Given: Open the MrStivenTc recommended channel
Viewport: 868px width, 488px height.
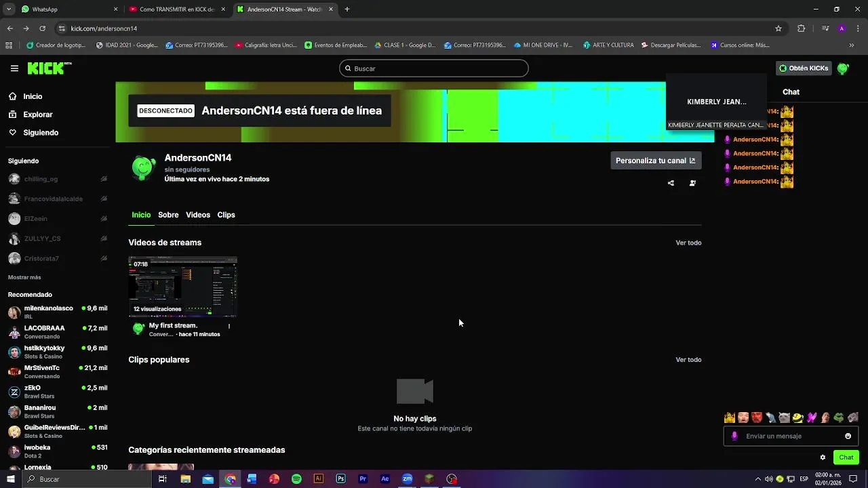Looking at the screenshot, I should [58, 371].
